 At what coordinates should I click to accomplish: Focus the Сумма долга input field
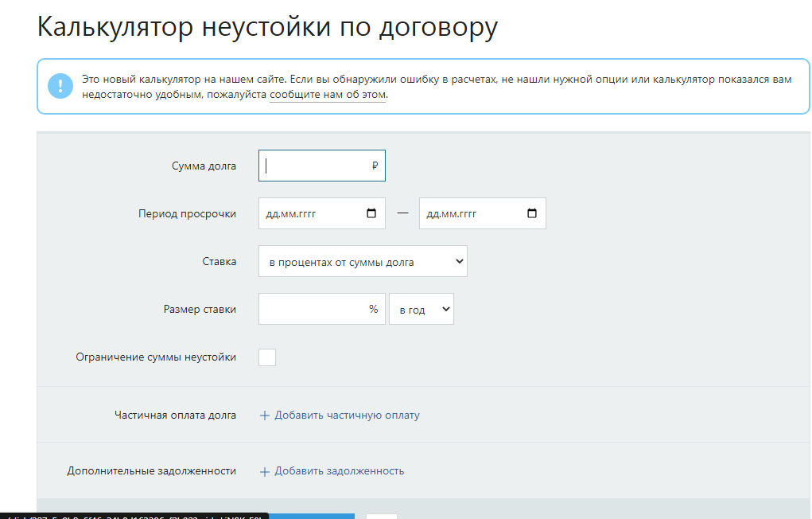click(x=314, y=166)
